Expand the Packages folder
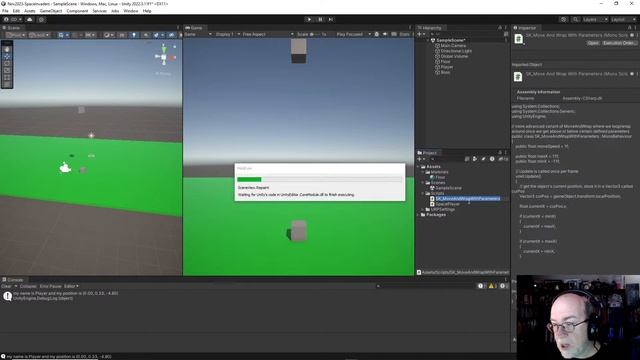 418,214
